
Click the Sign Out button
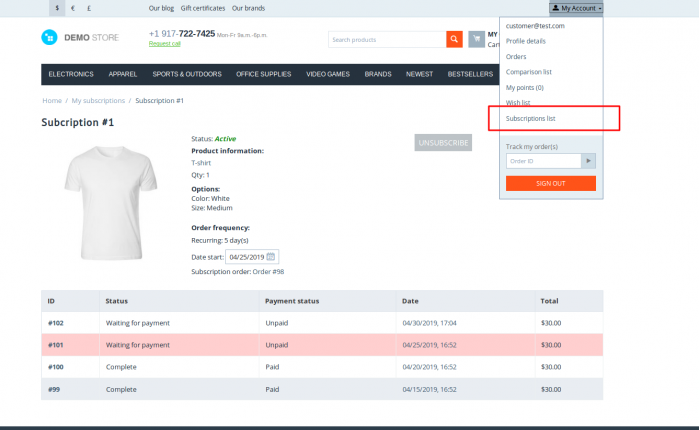point(551,184)
